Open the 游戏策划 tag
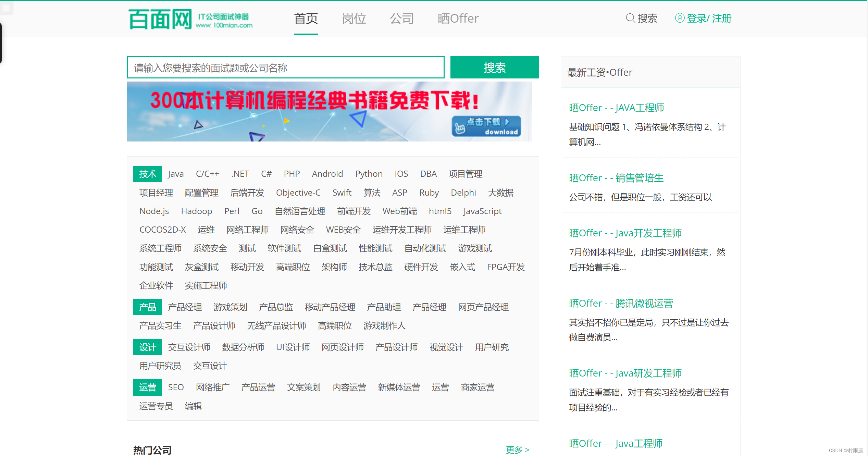The image size is (868, 456). point(231,307)
